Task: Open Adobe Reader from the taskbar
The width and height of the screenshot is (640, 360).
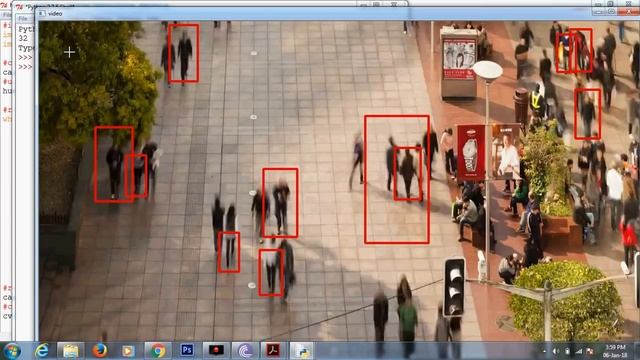Action: [x=273, y=350]
